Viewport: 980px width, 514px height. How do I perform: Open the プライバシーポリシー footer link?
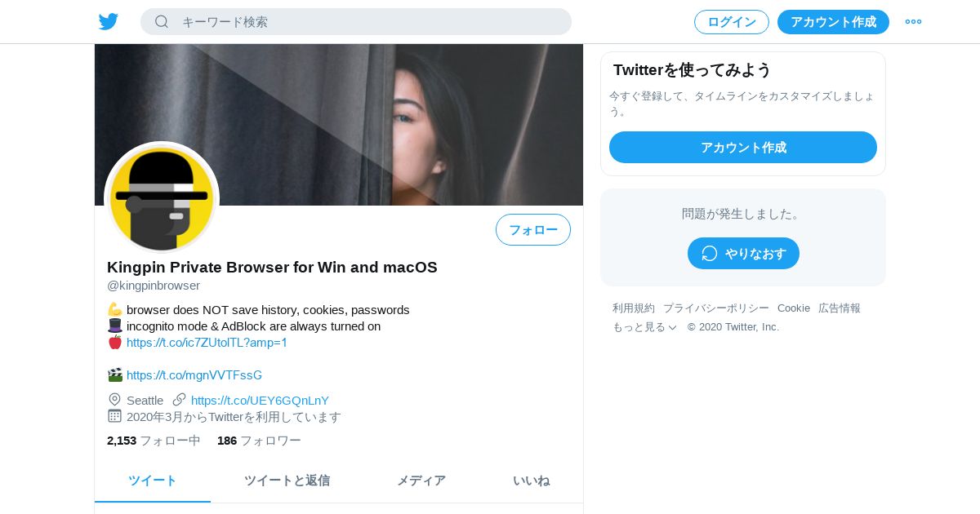coord(716,308)
